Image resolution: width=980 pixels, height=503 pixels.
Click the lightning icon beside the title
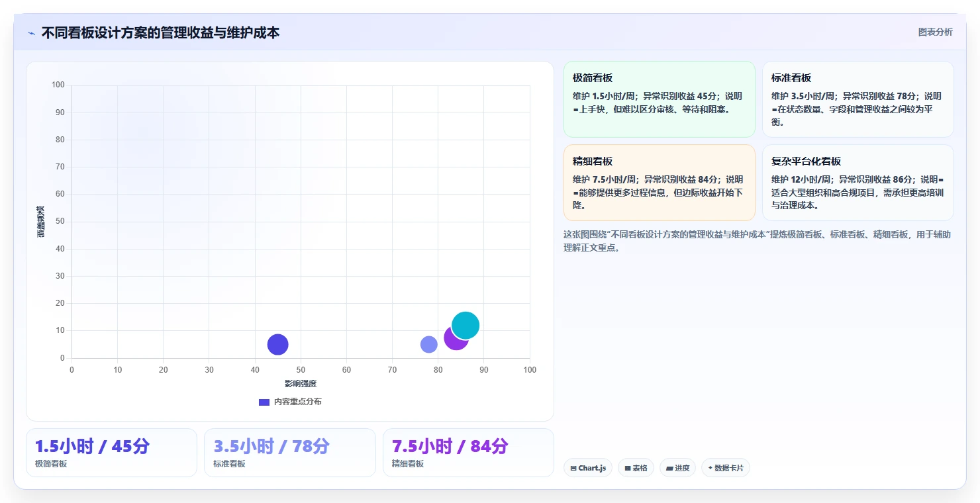31,32
